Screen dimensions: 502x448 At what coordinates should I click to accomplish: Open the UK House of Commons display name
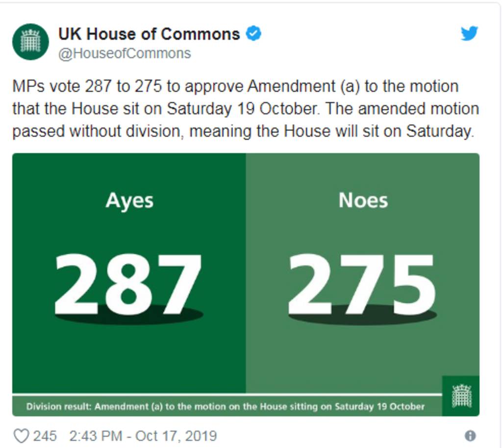point(149,34)
